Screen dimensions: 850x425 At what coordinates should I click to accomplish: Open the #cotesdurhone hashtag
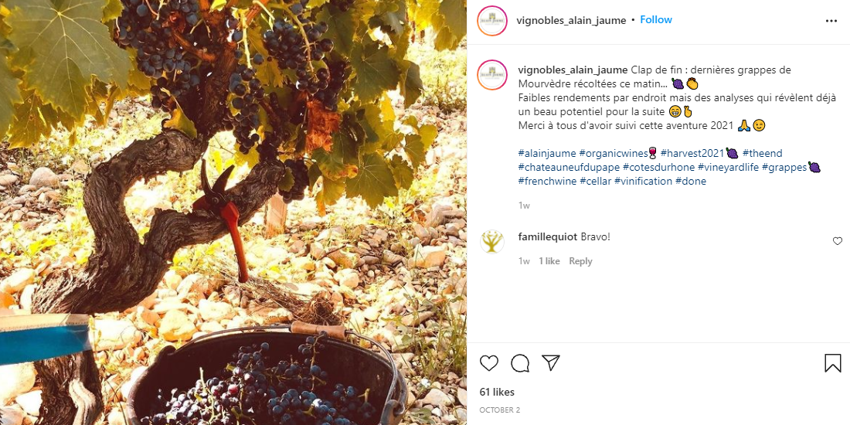click(658, 167)
